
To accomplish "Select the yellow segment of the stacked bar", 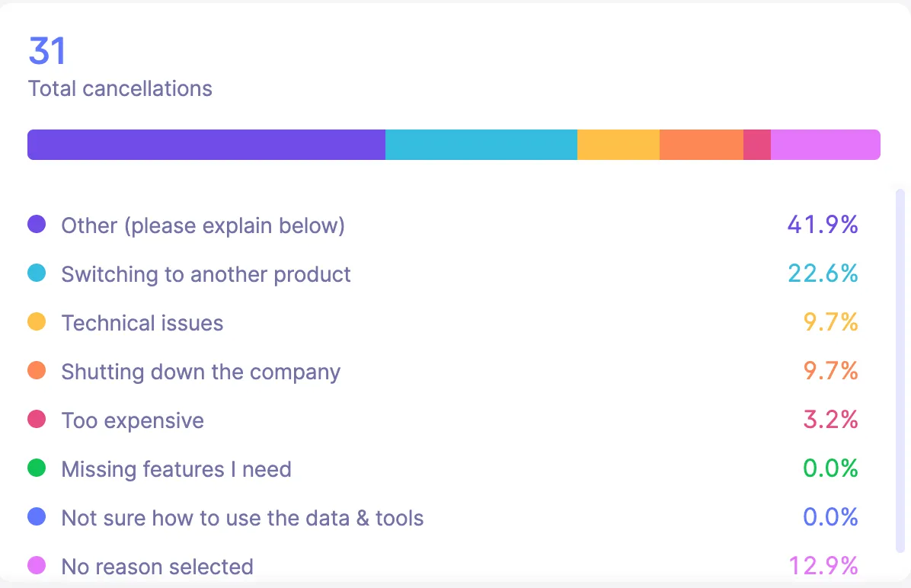I will point(619,145).
